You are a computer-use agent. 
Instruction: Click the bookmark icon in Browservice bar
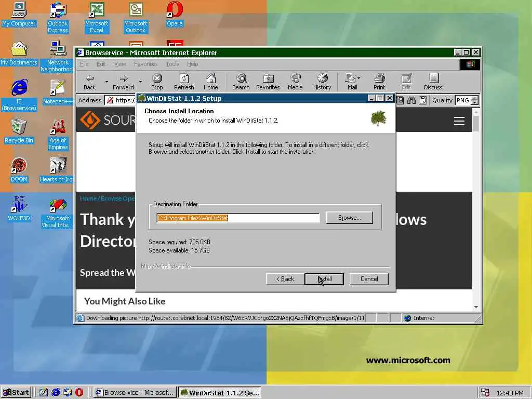pyautogui.click(x=401, y=100)
